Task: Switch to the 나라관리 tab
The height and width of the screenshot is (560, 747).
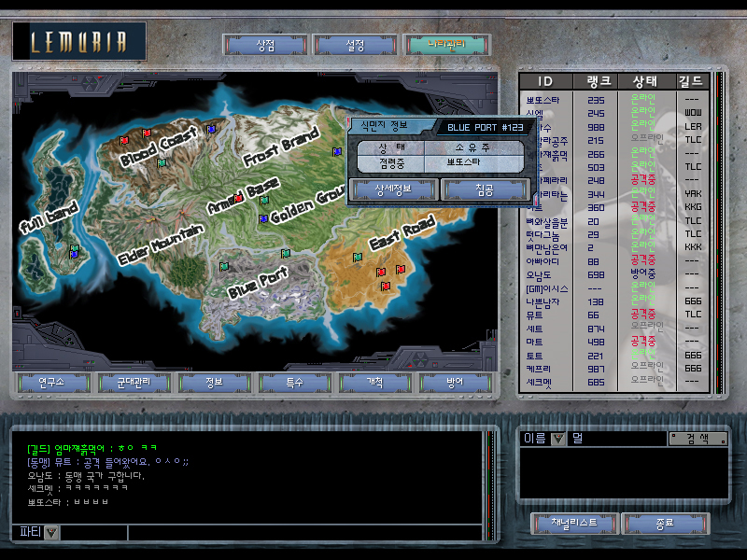Action: click(446, 45)
